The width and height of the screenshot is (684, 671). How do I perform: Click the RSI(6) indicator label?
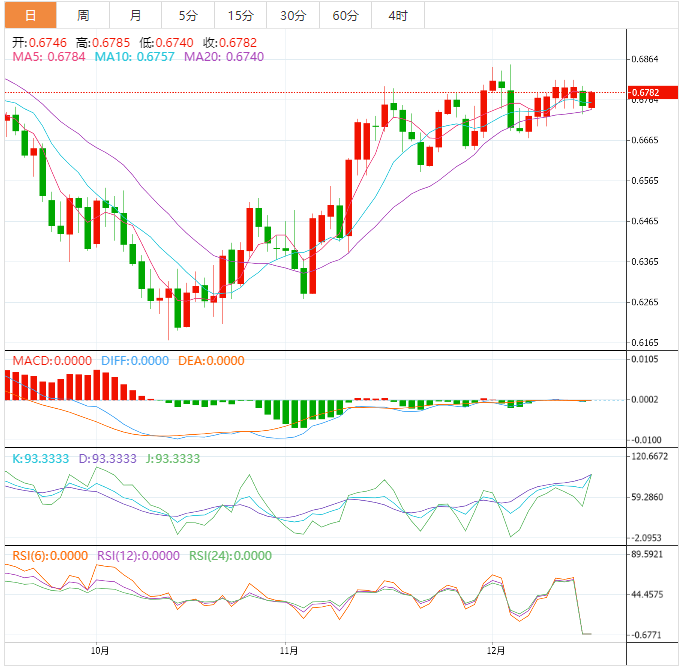(50, 556)
